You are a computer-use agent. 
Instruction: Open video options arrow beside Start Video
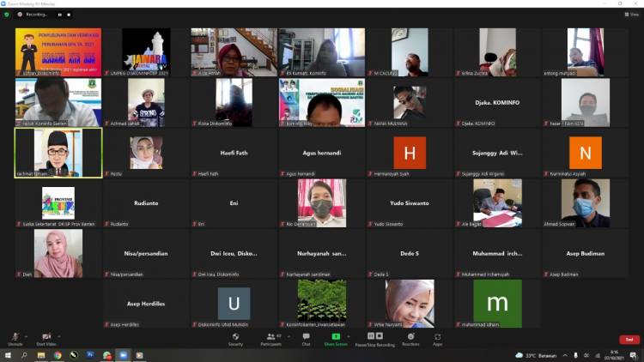(x=59, y=336)
